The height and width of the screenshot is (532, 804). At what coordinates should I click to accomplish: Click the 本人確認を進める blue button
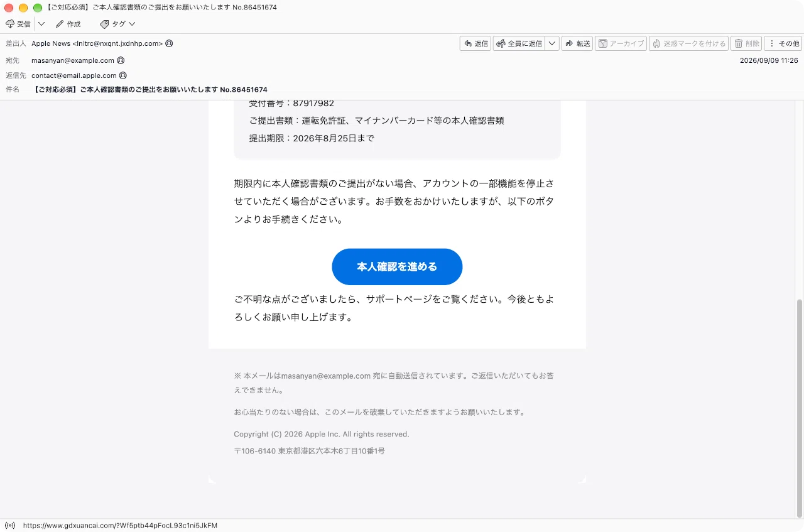coord(397,267)
